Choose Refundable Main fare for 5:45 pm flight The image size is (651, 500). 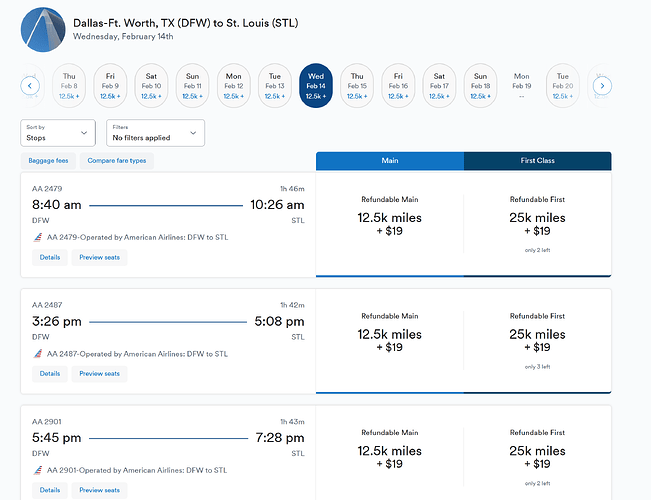click(x=389, y=453)
